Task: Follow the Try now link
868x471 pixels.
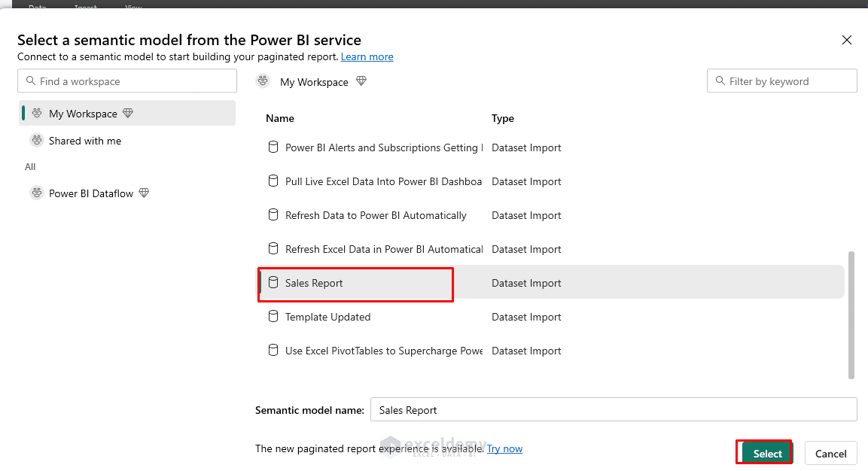Action: point(504,448)
